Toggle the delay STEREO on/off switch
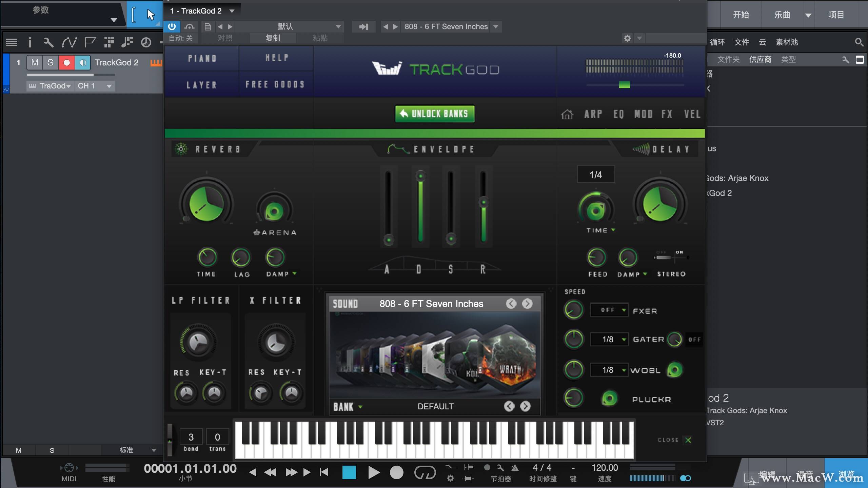Viewport: 868px width, 488px height. pyautogui.click(x=671, y=258)
